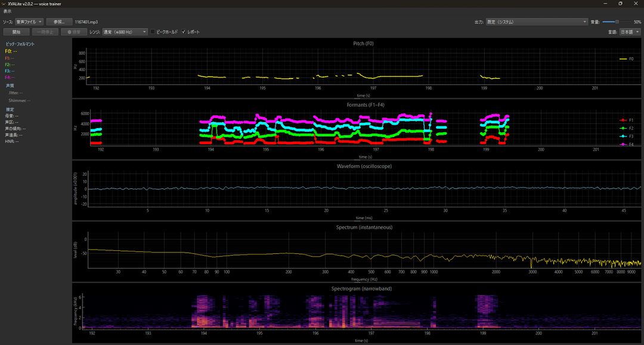Image resolution: width=644 pixels, height=345 pixels.
Task: Click the 音量 volume slider handle
Action: tap(617, 21)
